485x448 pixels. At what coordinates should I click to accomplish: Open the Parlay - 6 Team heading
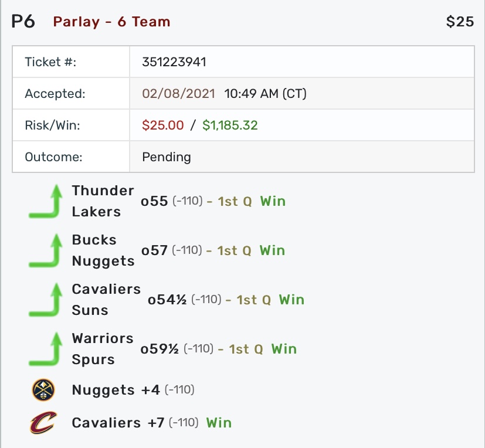[x=111, y=22]
